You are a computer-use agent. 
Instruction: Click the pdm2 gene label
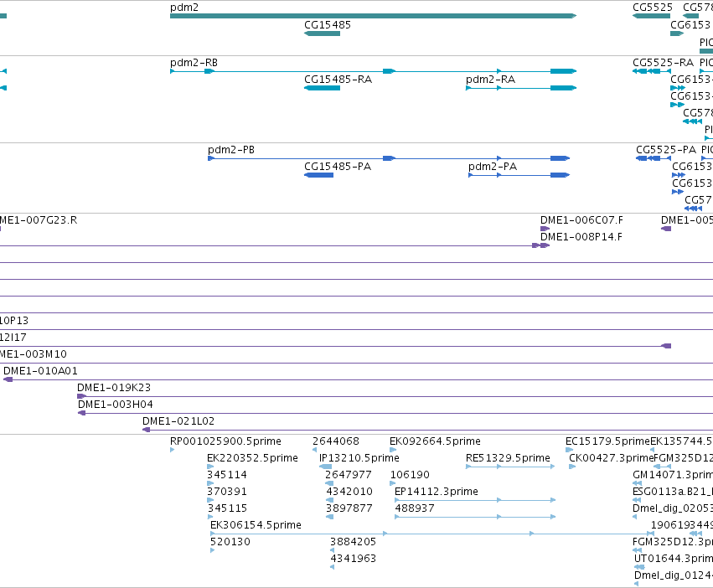pos(184,8)
